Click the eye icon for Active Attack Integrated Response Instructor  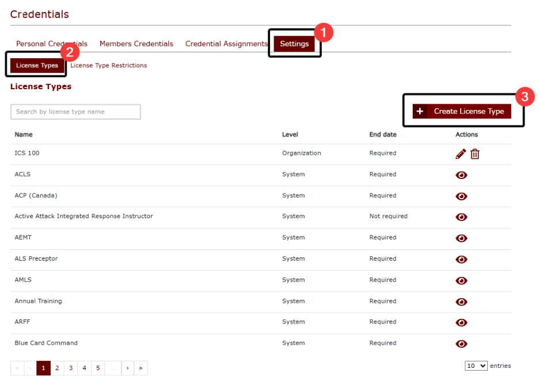click(x=461, y=217)
